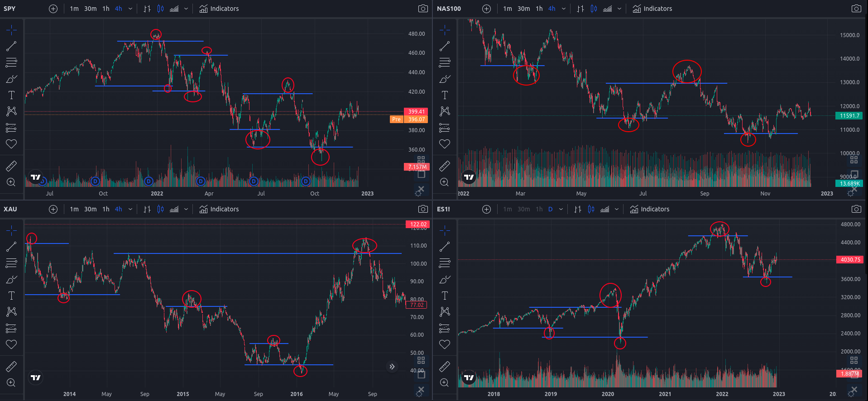Open the gear chart settings in SPY panel

(x=419, y=193)
